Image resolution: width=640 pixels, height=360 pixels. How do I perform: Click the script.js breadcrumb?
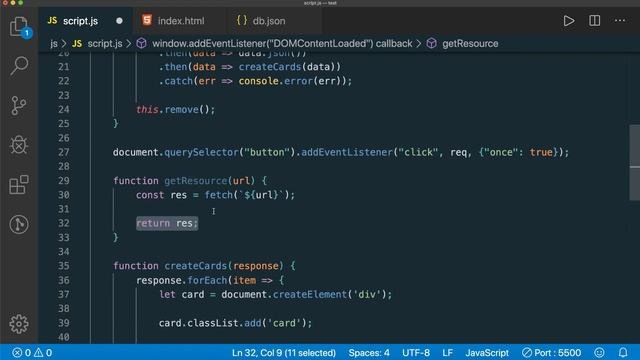tap(98, 44)
